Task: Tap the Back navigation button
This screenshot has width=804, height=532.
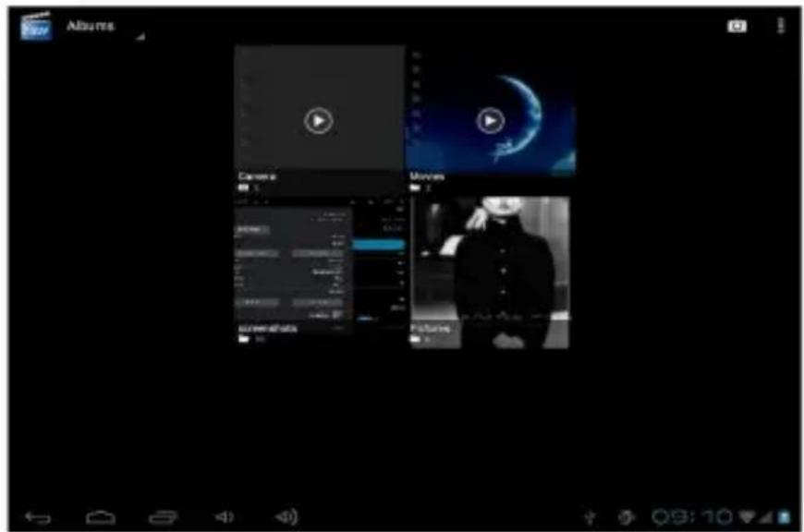Action: click(38, 517)
